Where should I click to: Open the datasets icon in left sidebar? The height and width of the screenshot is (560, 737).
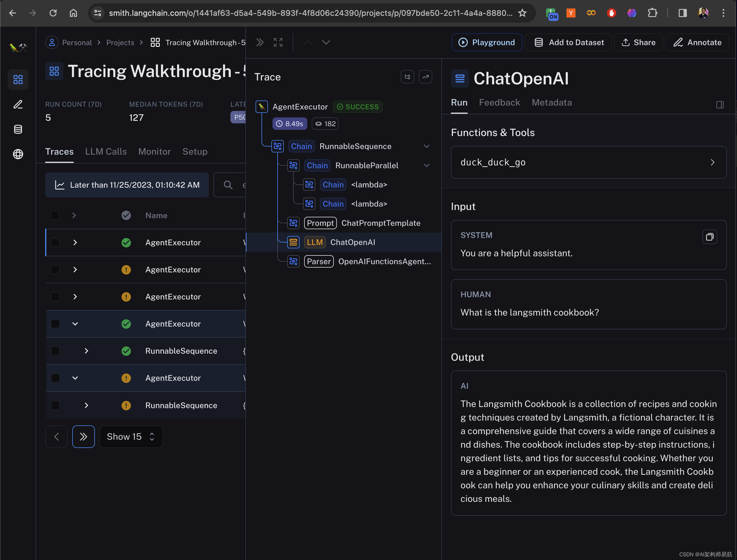[x=18, y=129]
